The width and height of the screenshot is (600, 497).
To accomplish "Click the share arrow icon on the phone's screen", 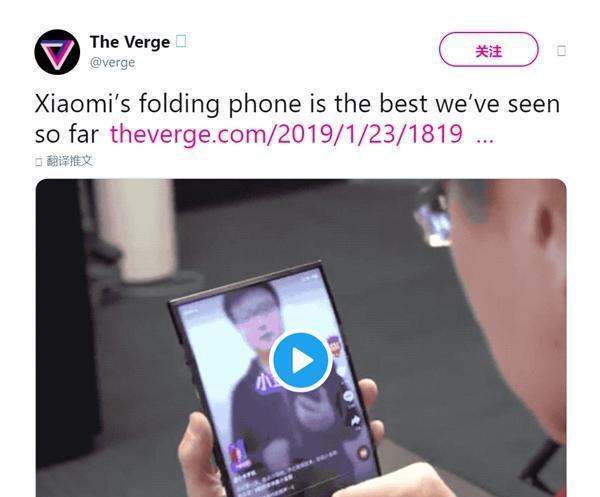I will [356, 422].
